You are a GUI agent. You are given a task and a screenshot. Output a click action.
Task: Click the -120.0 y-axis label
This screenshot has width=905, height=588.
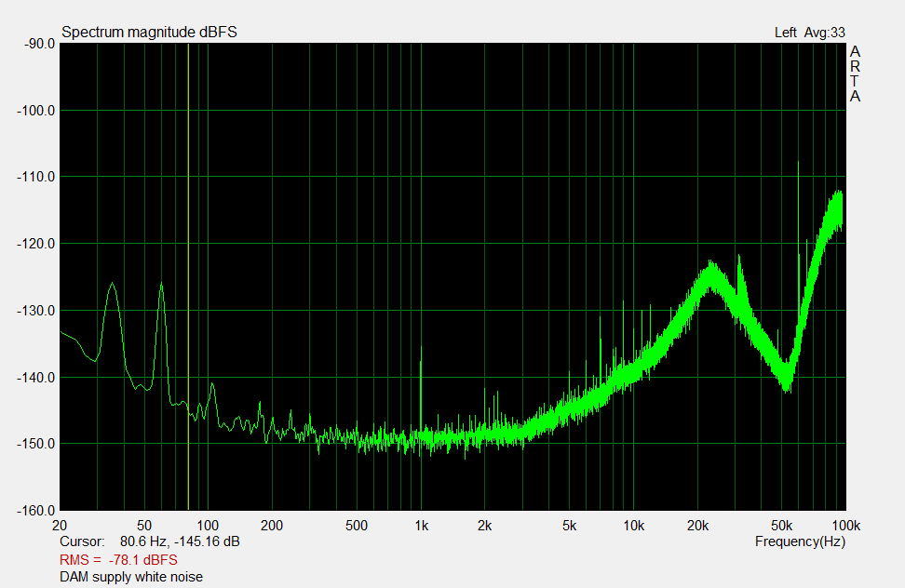35,244
